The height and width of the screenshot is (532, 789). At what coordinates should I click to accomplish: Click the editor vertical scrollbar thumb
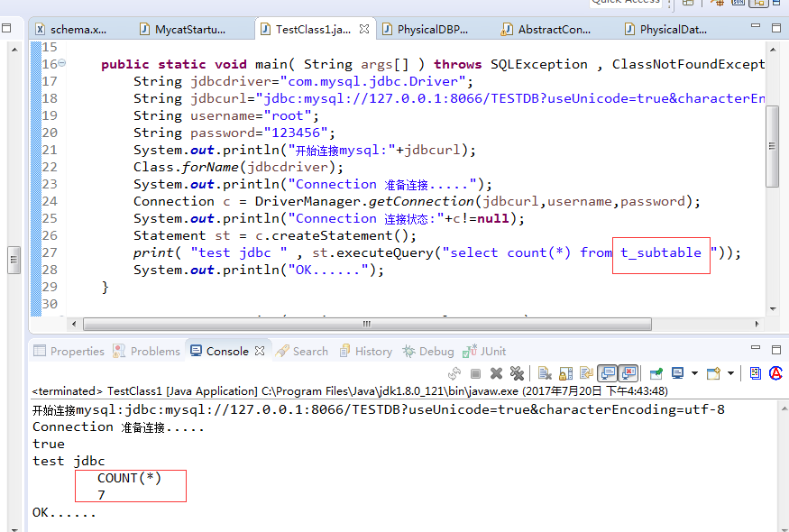[773, 146]
